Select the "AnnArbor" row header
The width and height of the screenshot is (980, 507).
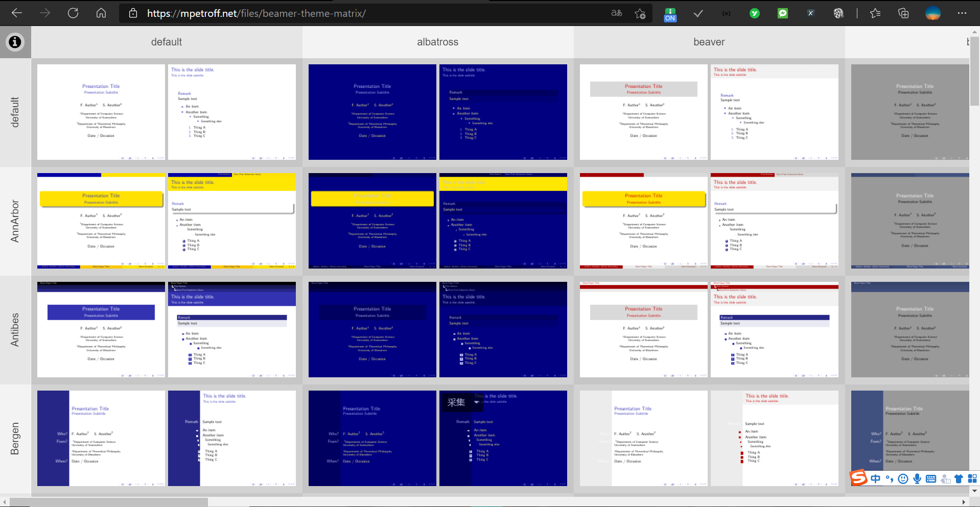point(15,221)
